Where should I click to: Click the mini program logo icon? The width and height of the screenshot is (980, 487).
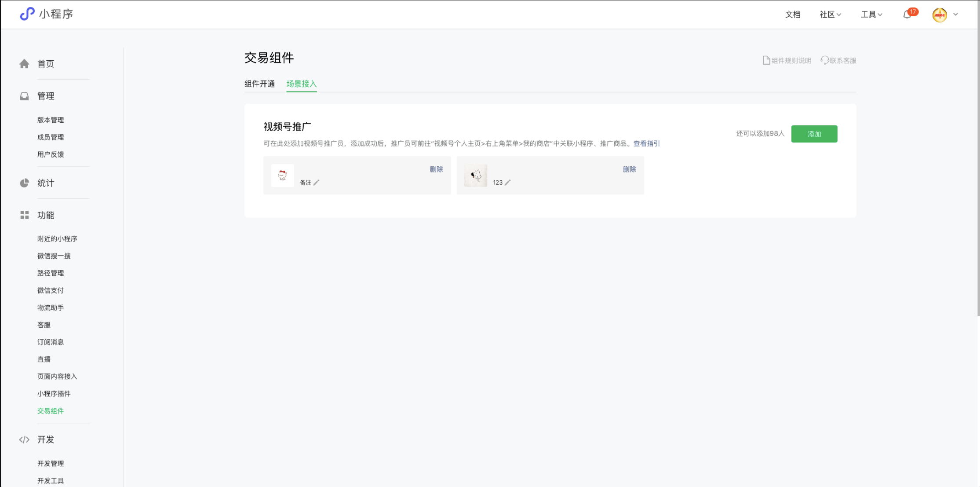coord(27,14)
